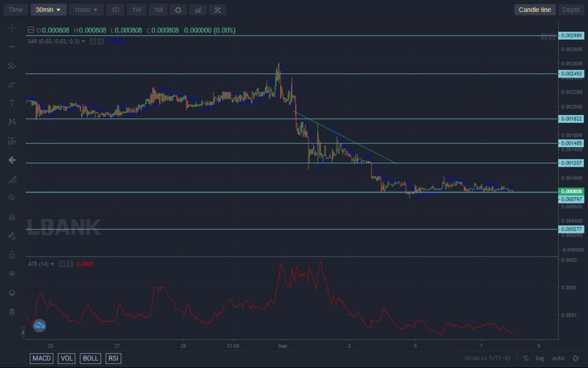Viewport: 588px width, 368px height.
Task: Open SAR indicator settings icon
Action: 92,41
